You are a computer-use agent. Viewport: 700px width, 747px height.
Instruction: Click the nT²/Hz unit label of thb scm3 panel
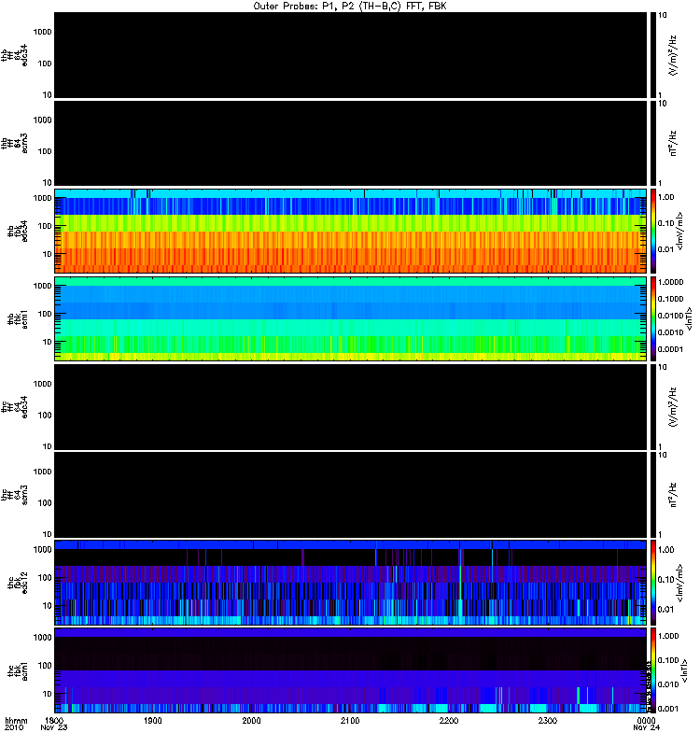673,143
